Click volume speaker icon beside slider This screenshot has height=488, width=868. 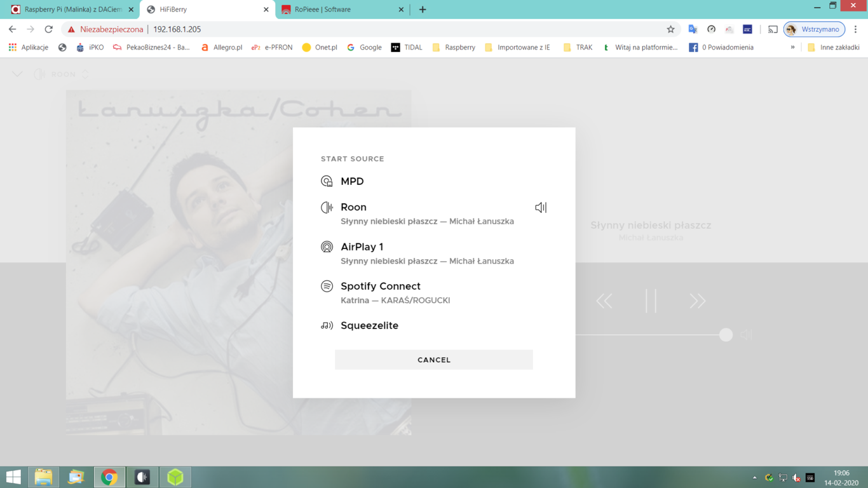(x=746, y=335)
